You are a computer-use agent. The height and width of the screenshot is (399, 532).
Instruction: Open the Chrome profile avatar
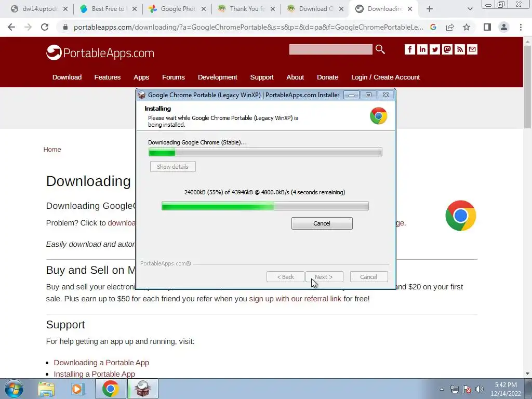pos(504,27)
